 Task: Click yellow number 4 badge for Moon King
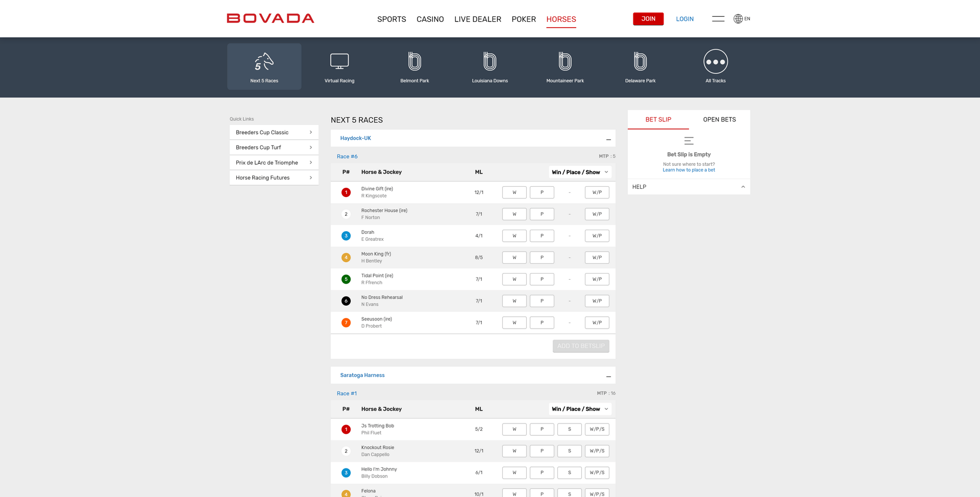pos(346,258)
